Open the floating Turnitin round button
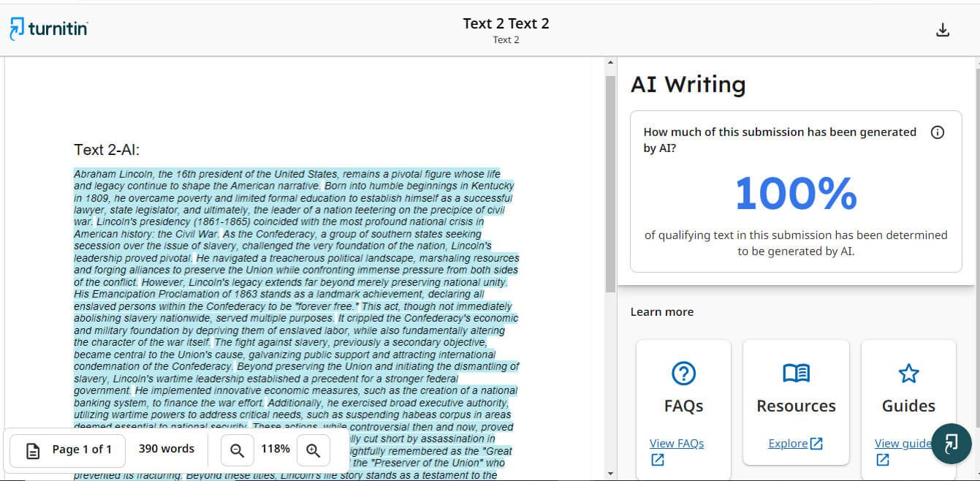Image resolution: width=980 pixels, height=481 pixels. tap(951, 444)
